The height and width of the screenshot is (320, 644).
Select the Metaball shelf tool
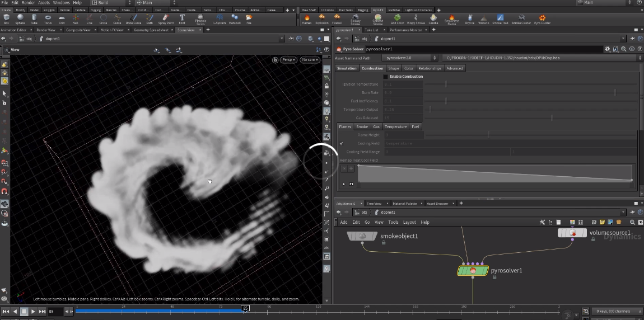click(x=235, y=18)
